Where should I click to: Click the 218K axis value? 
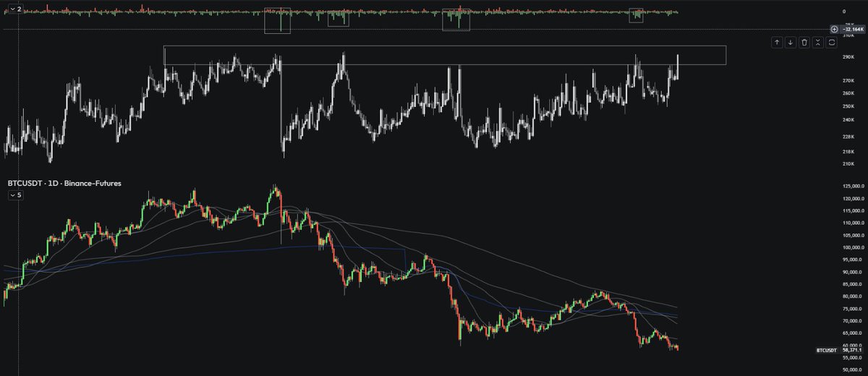(848, 151)
